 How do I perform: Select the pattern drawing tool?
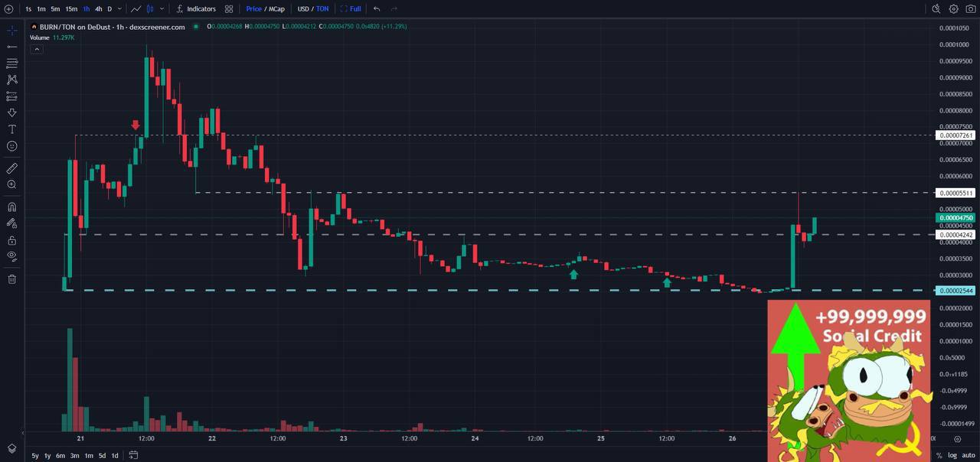pos(11,80)
